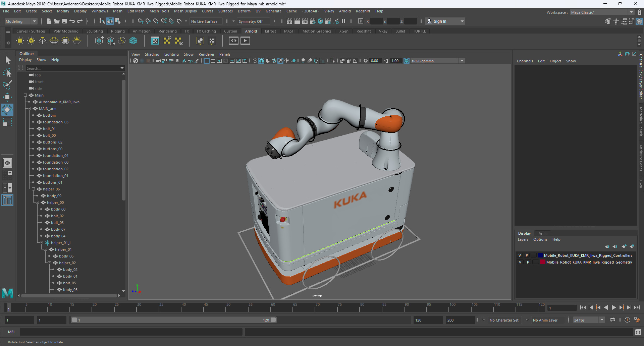Create a new empty display layer

pos(624,246)
